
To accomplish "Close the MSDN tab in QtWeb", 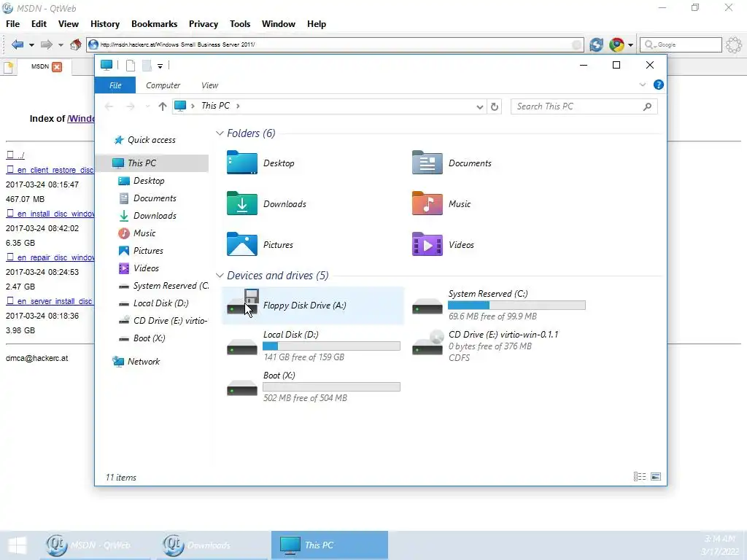I will click(57, 66).
